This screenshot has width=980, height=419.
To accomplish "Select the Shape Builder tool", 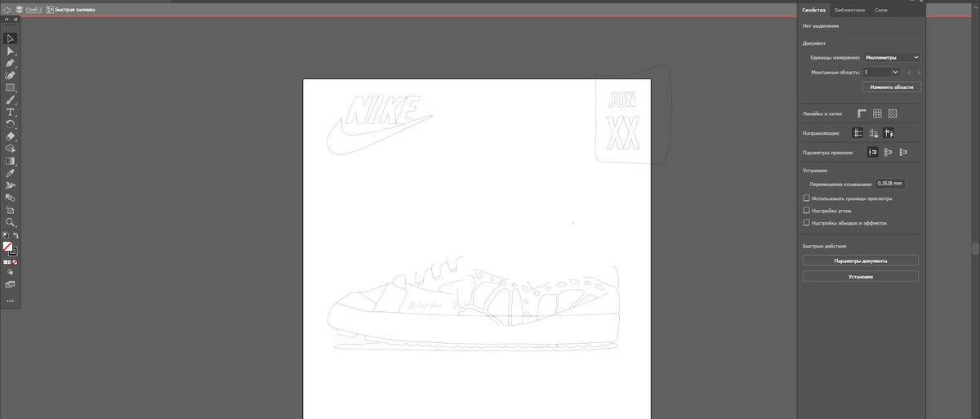I will [x=11, y=149].
